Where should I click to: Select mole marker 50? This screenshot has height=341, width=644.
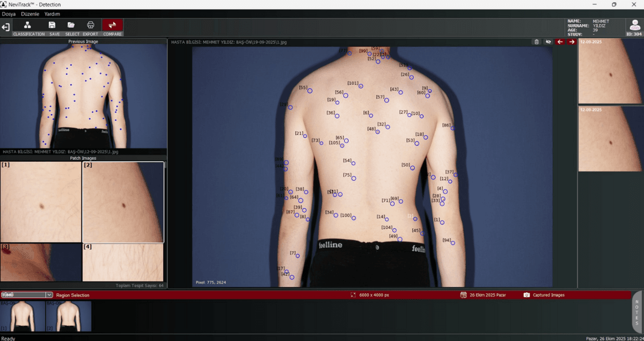[413, 168]
